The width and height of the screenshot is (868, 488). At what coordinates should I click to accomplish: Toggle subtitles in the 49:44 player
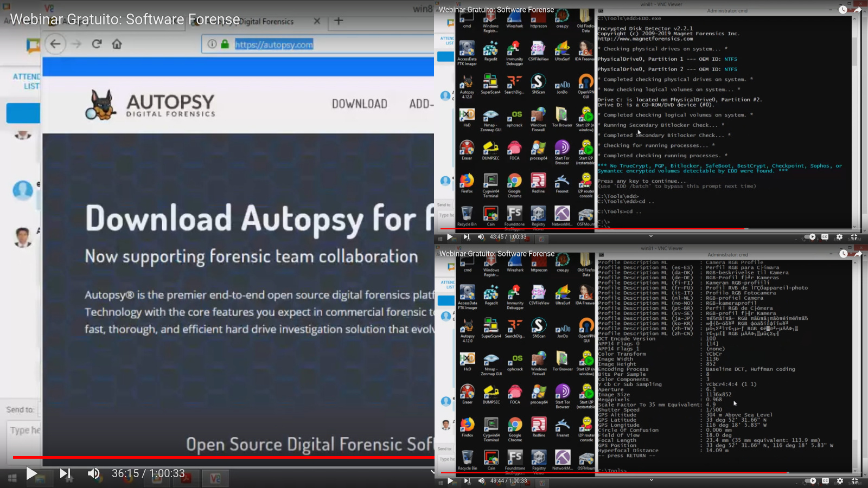825,481
